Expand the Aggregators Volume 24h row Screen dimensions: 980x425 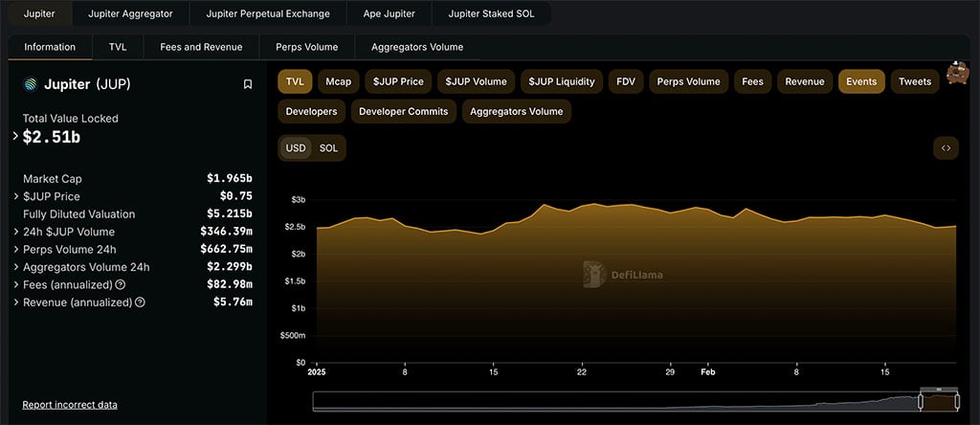point(15,267)
